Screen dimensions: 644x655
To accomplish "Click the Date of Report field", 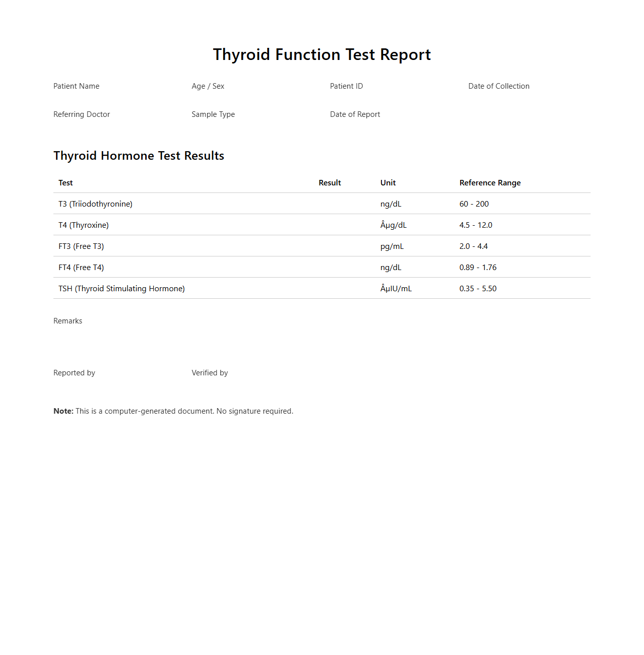I will coord(355,114).
